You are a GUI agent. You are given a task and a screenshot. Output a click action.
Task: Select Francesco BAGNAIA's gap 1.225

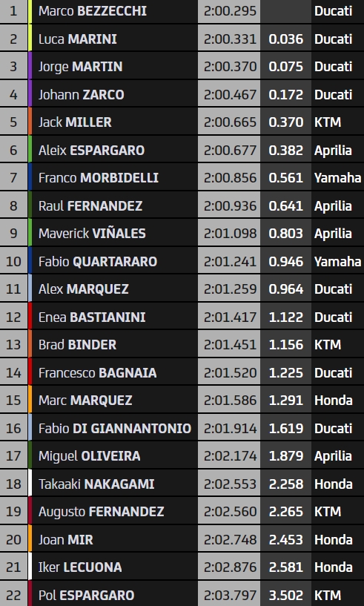tap(286, 372)
